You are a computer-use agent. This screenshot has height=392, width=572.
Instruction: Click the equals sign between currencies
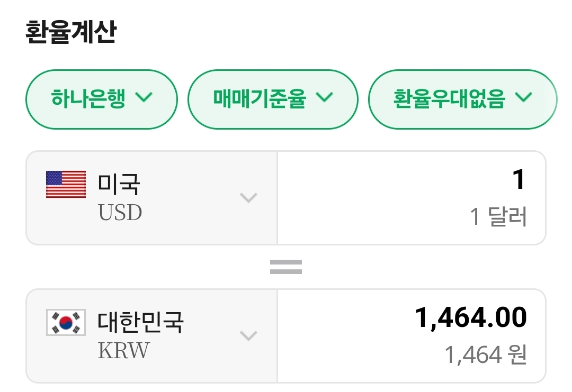pos(286,267)
